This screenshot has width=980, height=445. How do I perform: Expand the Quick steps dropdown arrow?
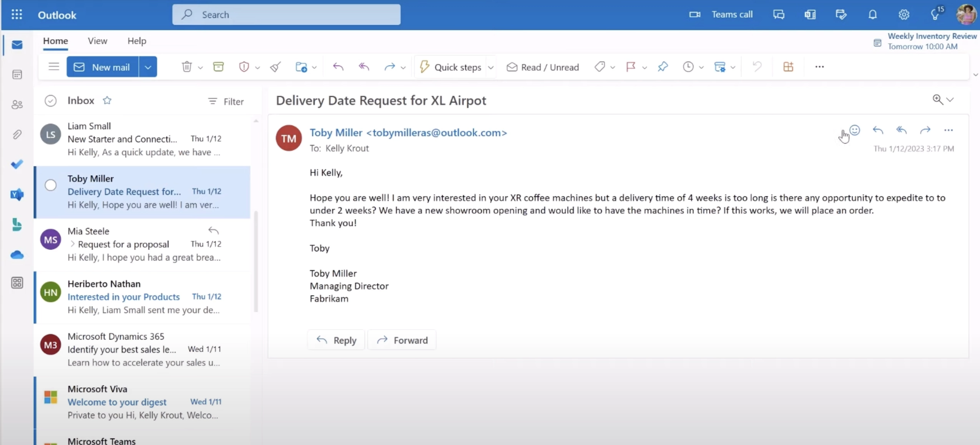(x=491, y=68)
